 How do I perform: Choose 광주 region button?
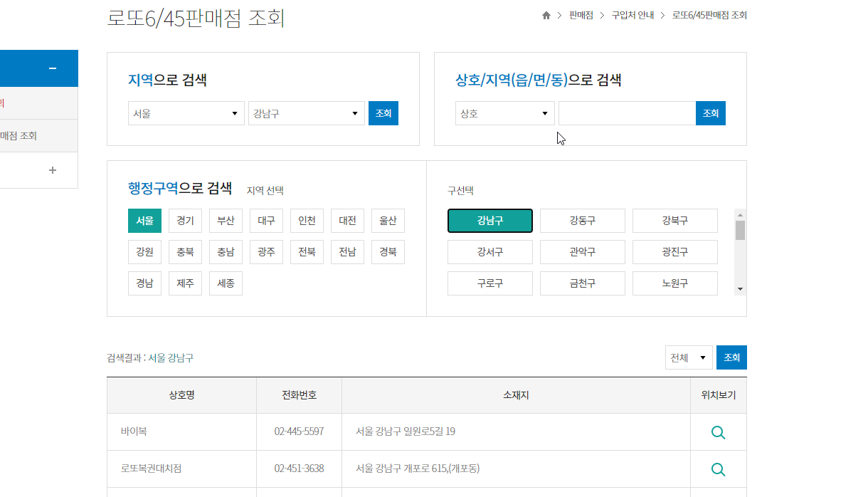pos(266,252)
